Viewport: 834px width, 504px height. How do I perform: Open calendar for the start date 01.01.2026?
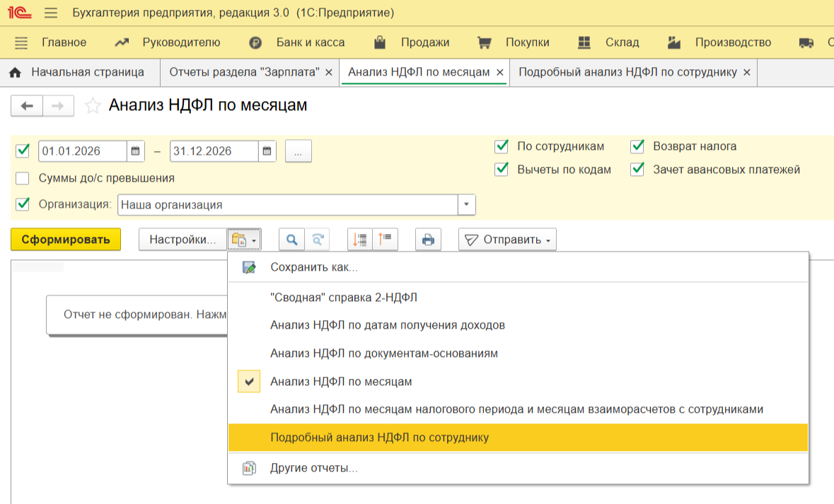[136, 151]
